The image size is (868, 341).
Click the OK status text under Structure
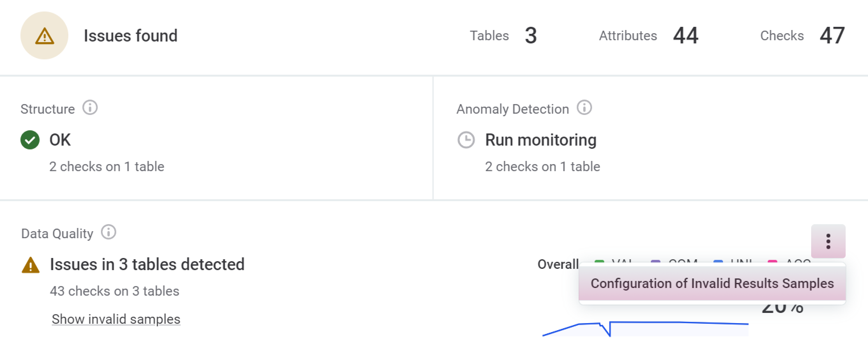[60, 140]
